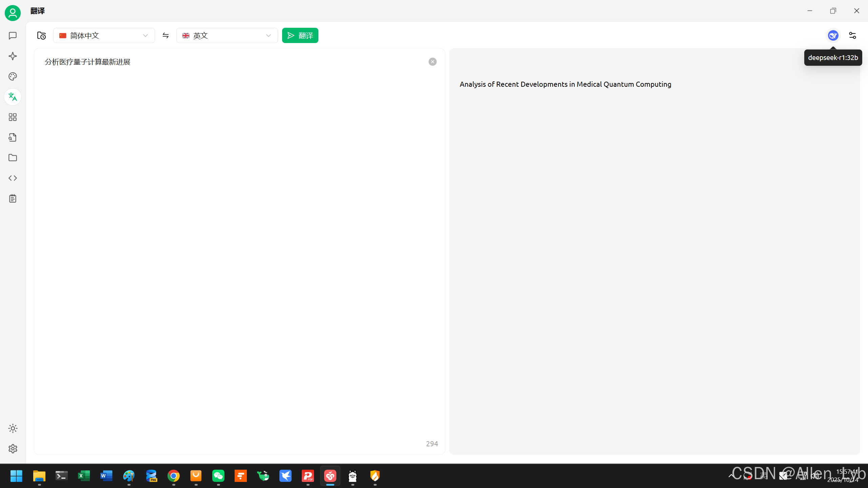The height and width of the screenshot is (488, 868).
Task: Open the paint palette sidebar icon
Action: pos(13,77)
